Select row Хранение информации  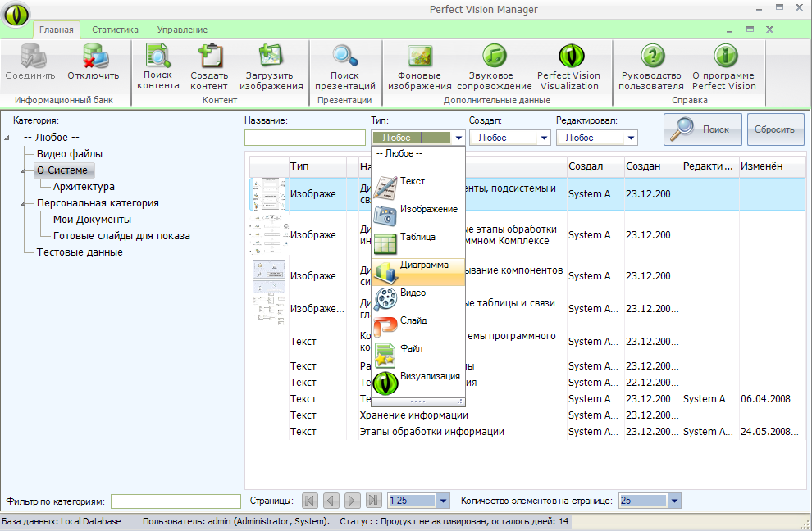pyautogui.click(x=527, y=415)
